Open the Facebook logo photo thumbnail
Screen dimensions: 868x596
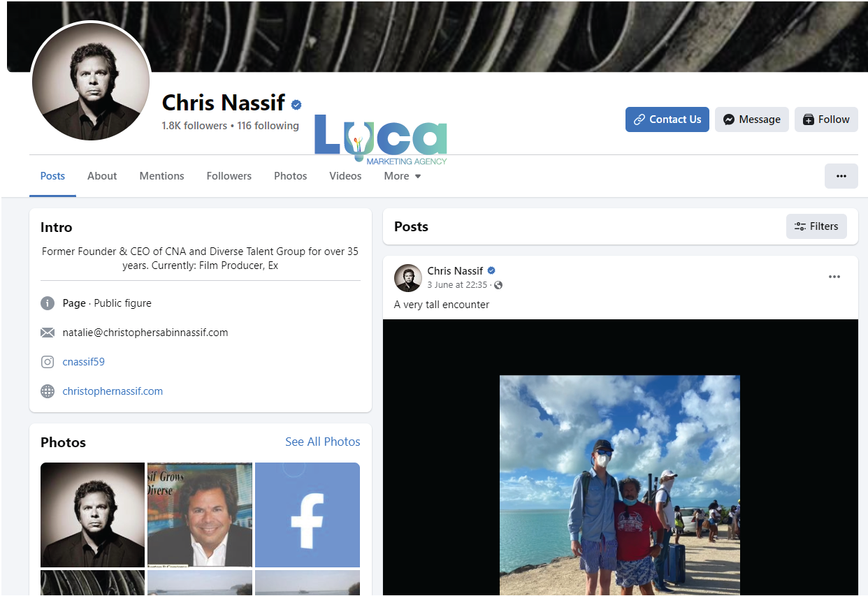(308, 515)
